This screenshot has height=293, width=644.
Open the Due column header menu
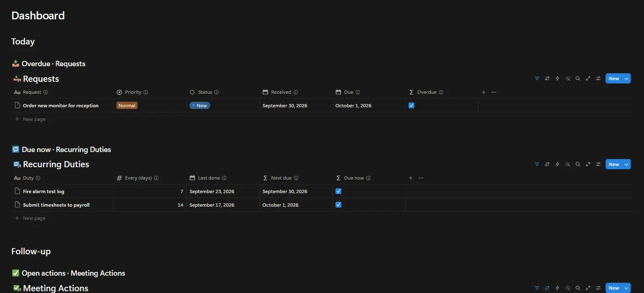point(348,92)
